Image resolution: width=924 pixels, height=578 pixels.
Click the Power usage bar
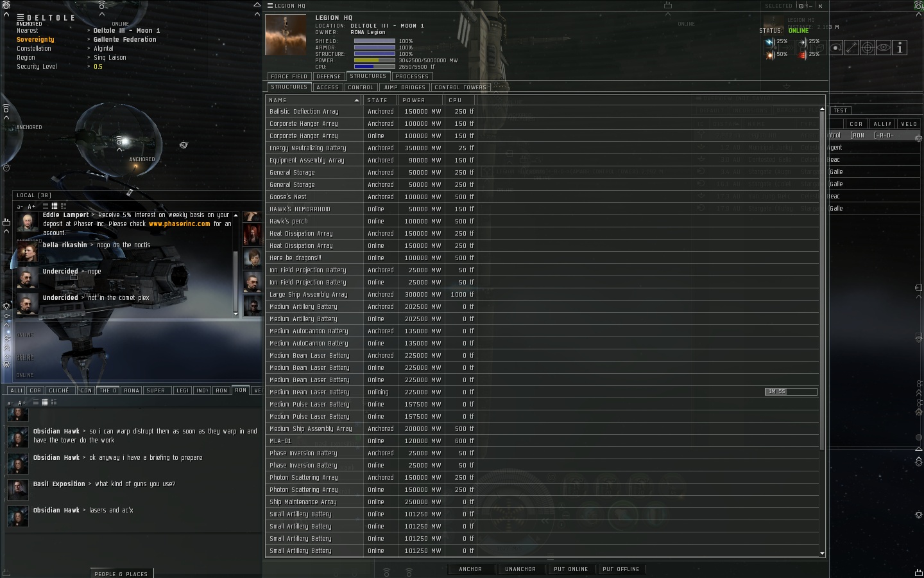tap(375, 60)
